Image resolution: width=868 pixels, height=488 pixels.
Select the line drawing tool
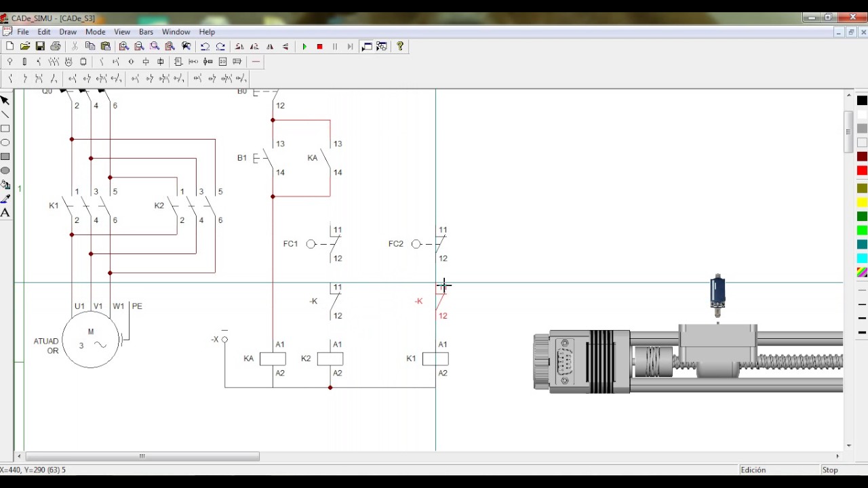(x=5, y=115)
